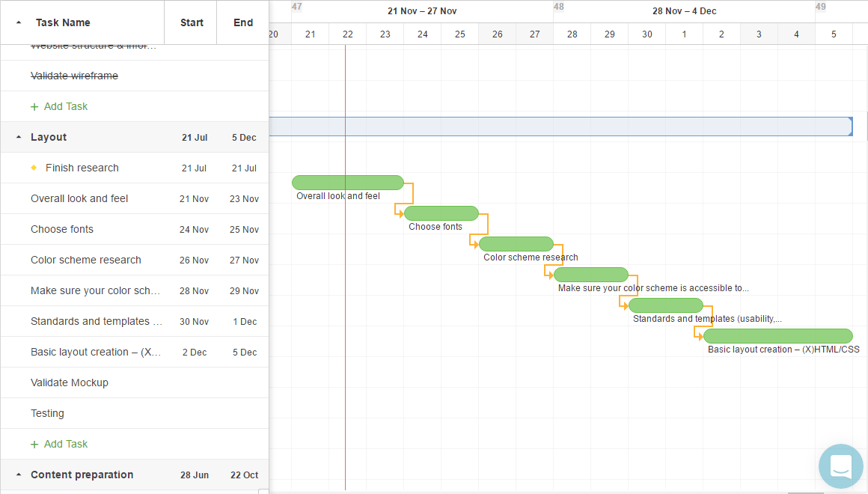This screenshot has width=868, height=494.
Task: Click the plus icon beside Add Task under Testing
Action: click(x=34, y=444)
